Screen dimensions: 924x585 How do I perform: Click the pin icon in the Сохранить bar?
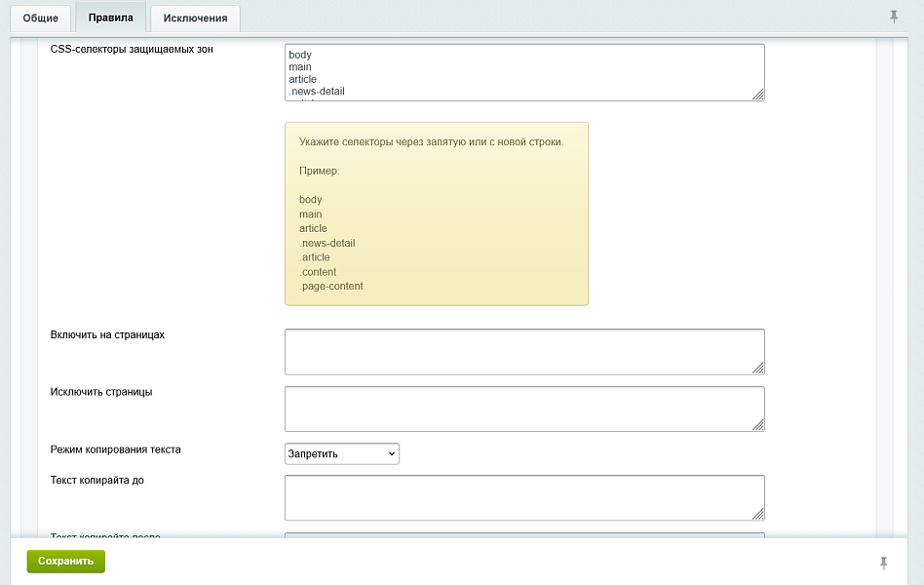(x=884, y=563)
